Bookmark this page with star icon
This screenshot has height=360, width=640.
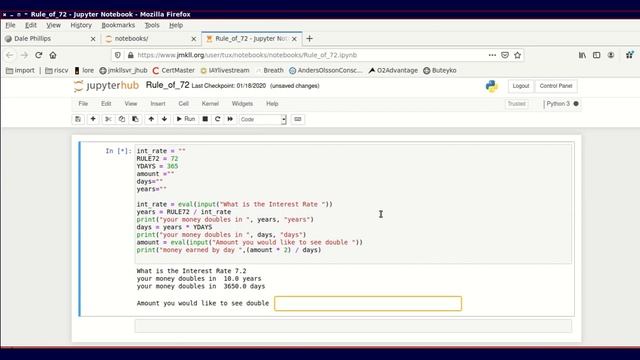pos(518,55)
